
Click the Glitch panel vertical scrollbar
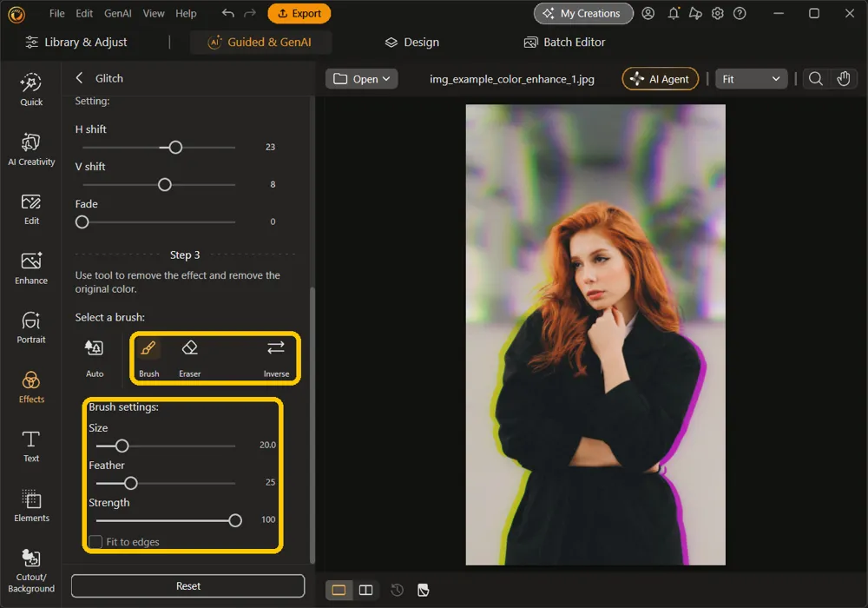[312, 424]
